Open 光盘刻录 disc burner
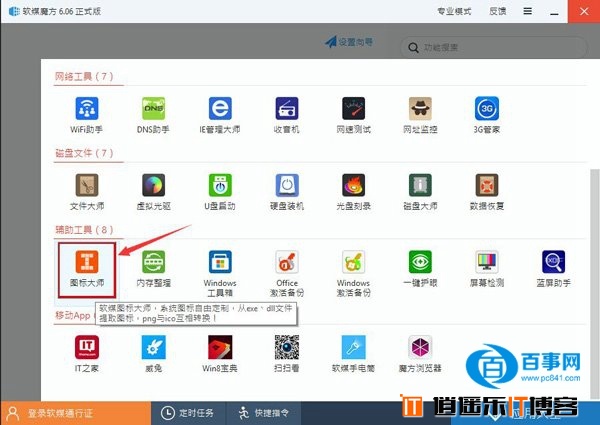This screenshot has width=600, height=425. click(354, 192)
